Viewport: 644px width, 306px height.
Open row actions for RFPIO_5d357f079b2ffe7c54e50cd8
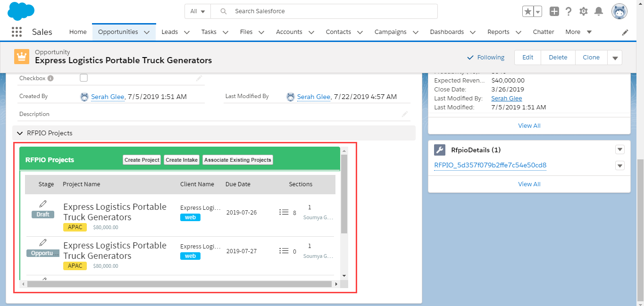[x=620, y=165]
